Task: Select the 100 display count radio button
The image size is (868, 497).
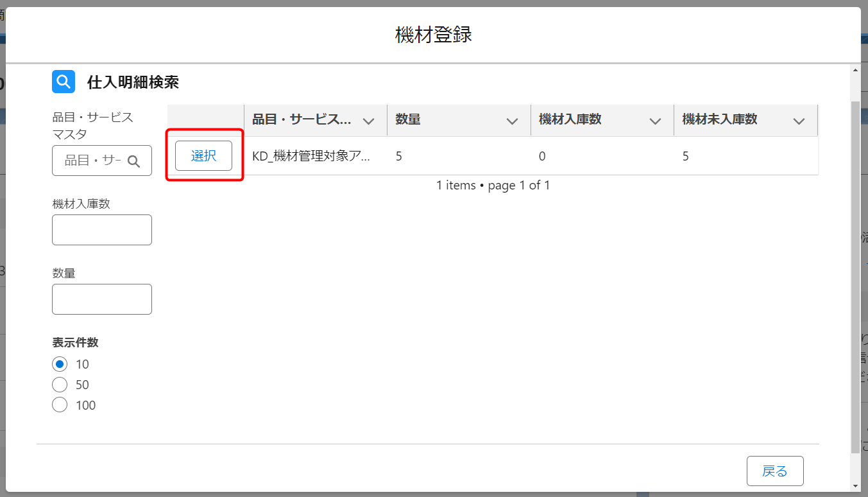Action: (60, 405)
